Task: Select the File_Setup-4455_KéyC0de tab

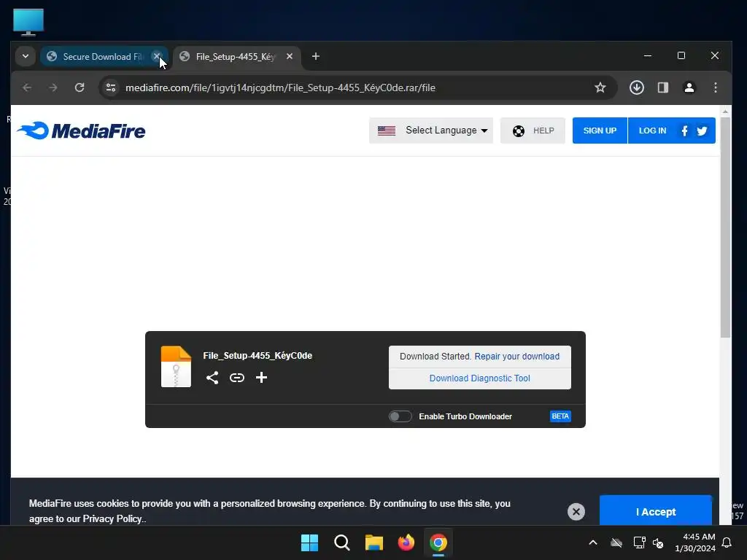Action: pos(236,57)
